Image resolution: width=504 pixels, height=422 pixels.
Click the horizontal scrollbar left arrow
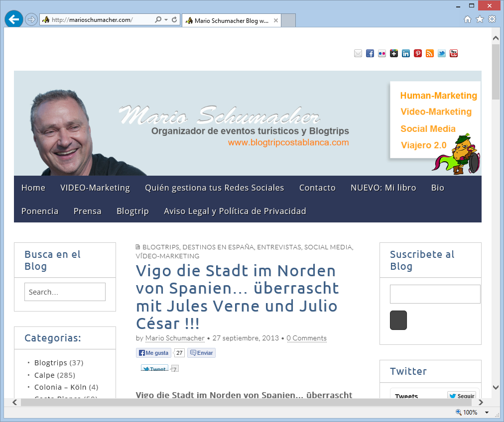[15, 402]
